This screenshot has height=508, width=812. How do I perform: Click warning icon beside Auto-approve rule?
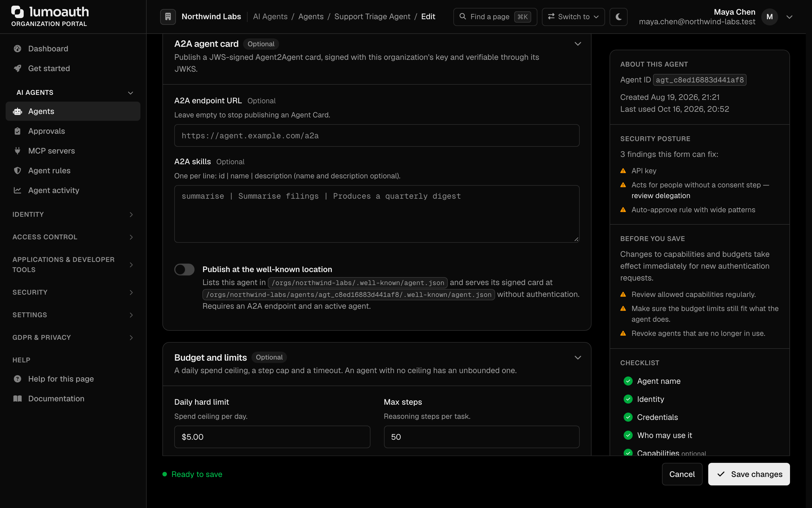[623, 210]
